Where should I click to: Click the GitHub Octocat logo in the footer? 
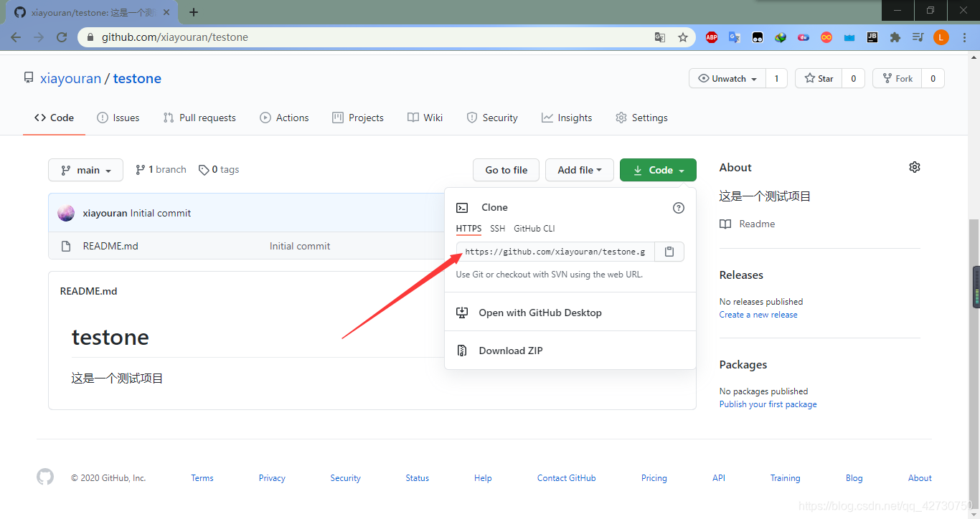(x=45, y=477)
